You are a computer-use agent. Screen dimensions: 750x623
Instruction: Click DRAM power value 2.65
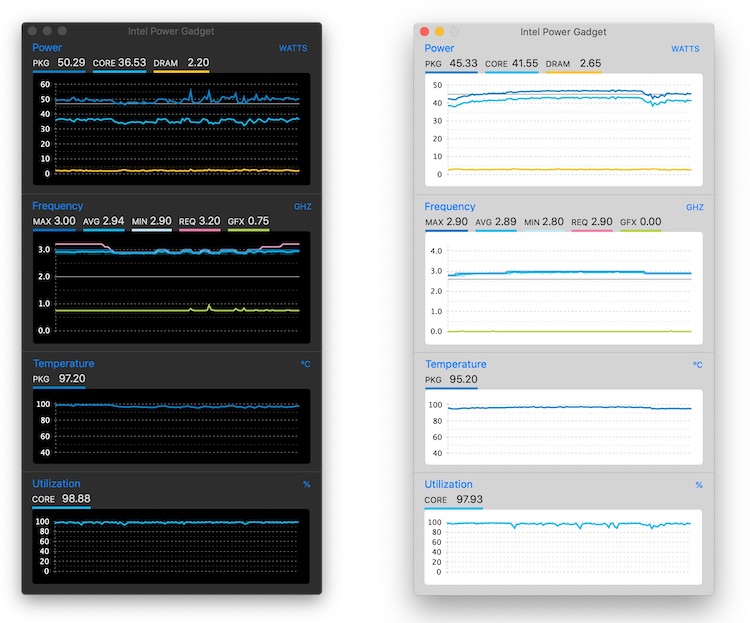point(590,64)
